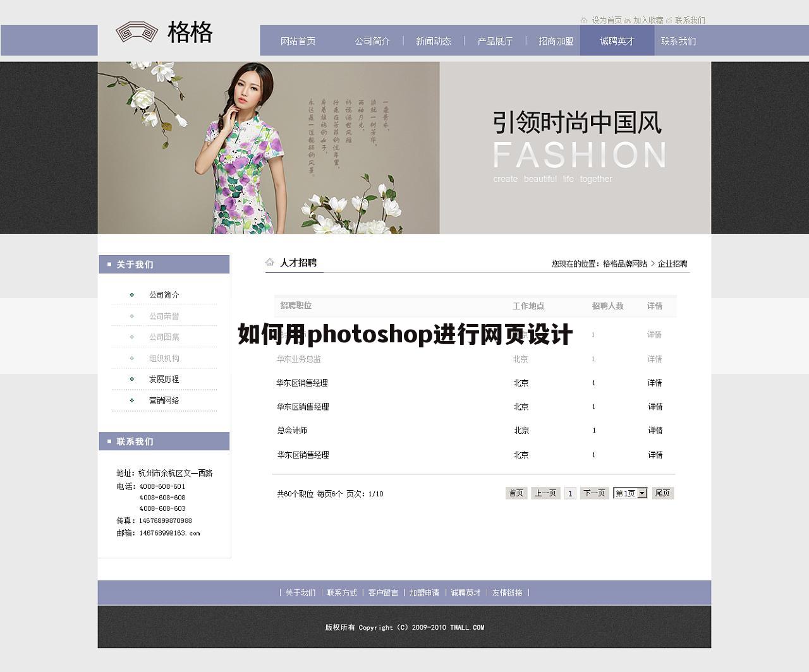Click the 设为首页 link at top
Image resolution: width=809 pixels, height=672 pixels.
pos(607,20)
